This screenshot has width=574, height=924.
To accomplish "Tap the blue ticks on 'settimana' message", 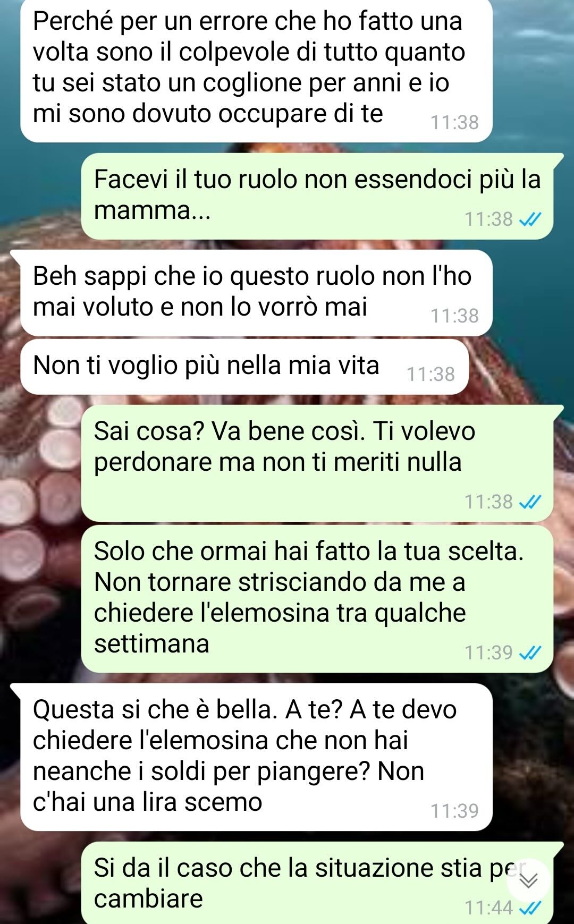I will pos(530,652).
